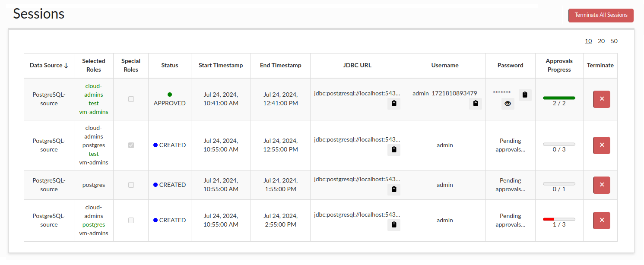Viewport: 644px width, 265px height.
Task: Terminate the APPROVED session with X button
Action: pos(601,99)
